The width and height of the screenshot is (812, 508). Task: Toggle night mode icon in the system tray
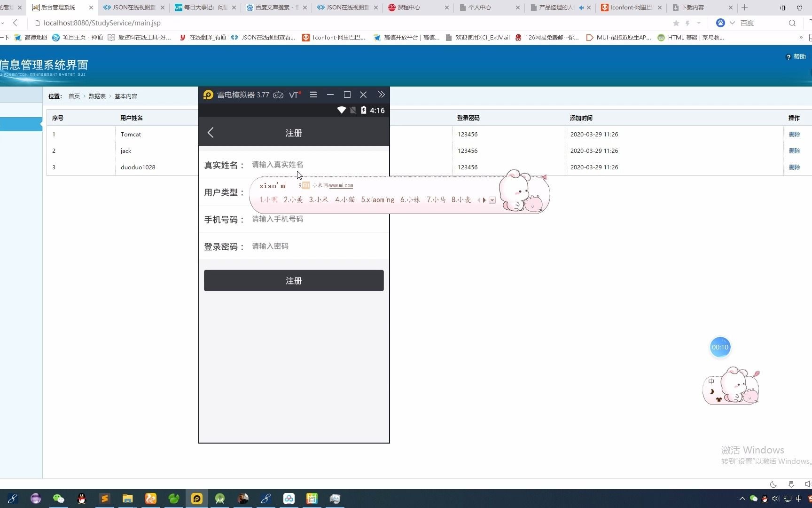[x=773, y=484]
